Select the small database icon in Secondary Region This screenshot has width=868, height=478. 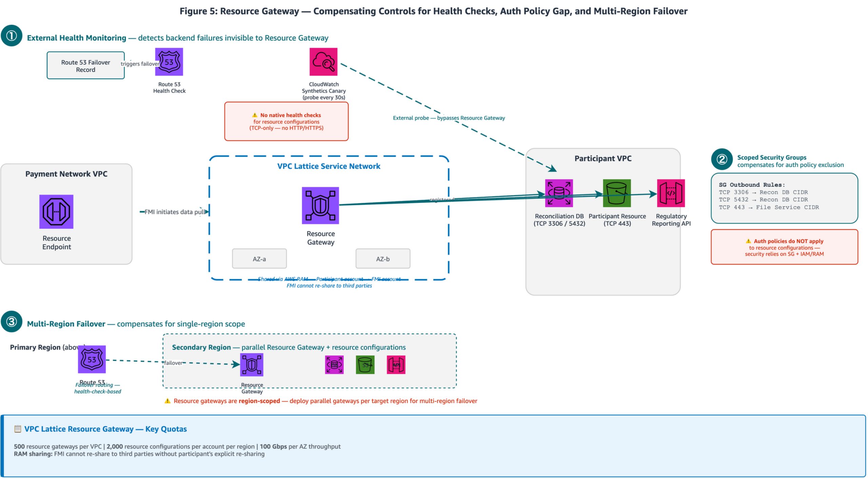click(334, 365)
